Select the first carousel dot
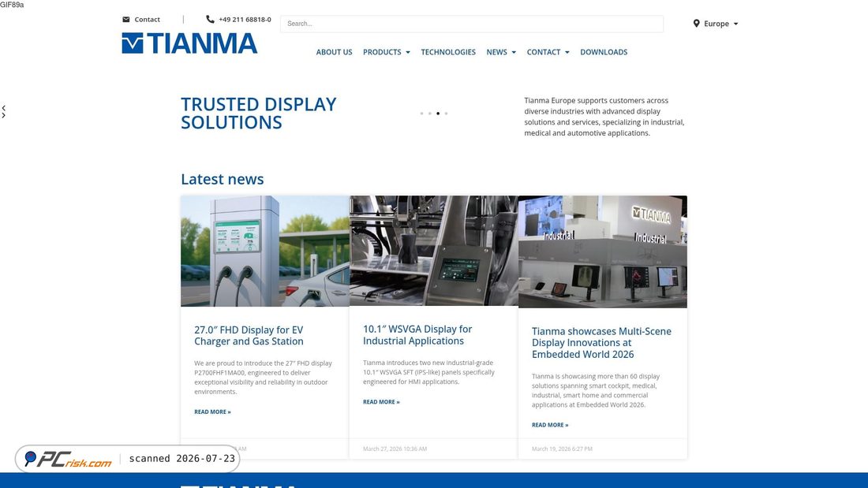 click(x=422, y=114)
